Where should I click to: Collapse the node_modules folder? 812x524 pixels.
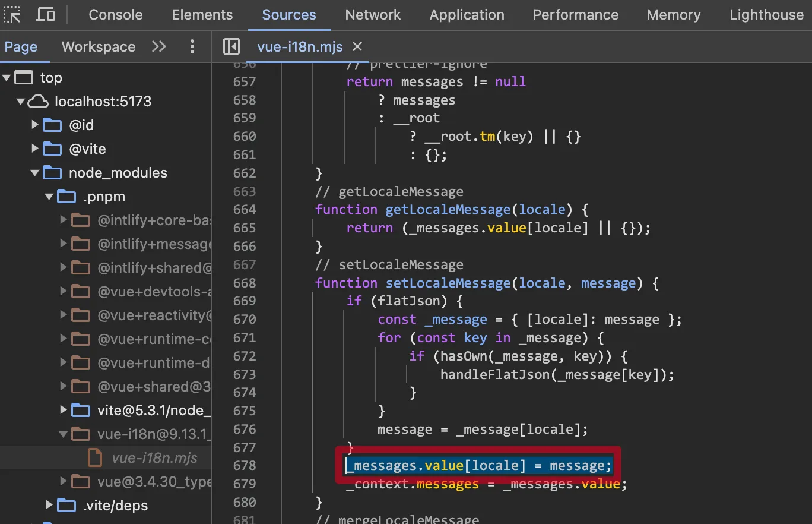[35, 173]
